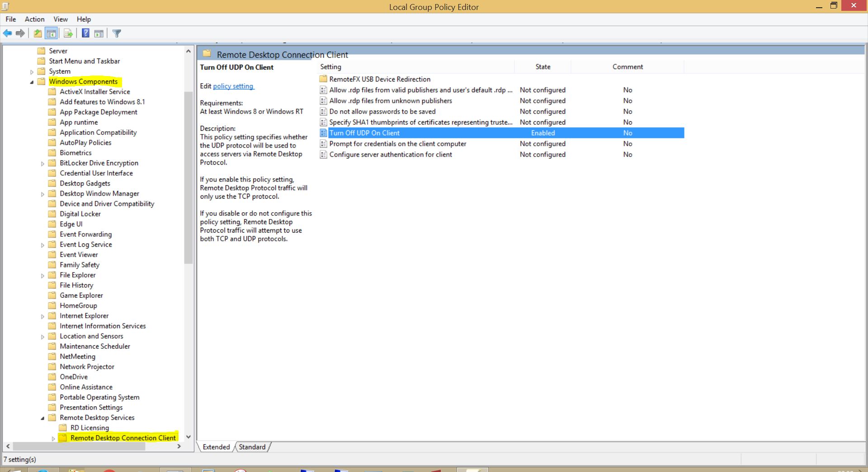The image size is (868, 472).
Task: Select policy 'Do not allow passwords to be saved'
Action: coord(382,111)
